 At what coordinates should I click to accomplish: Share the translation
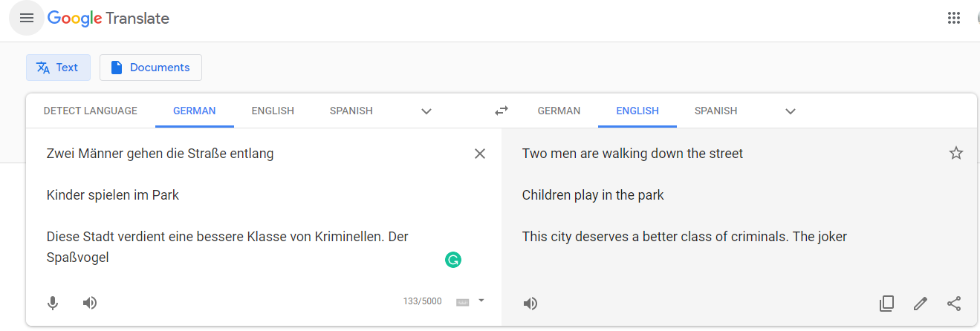[x=955, y=303]
